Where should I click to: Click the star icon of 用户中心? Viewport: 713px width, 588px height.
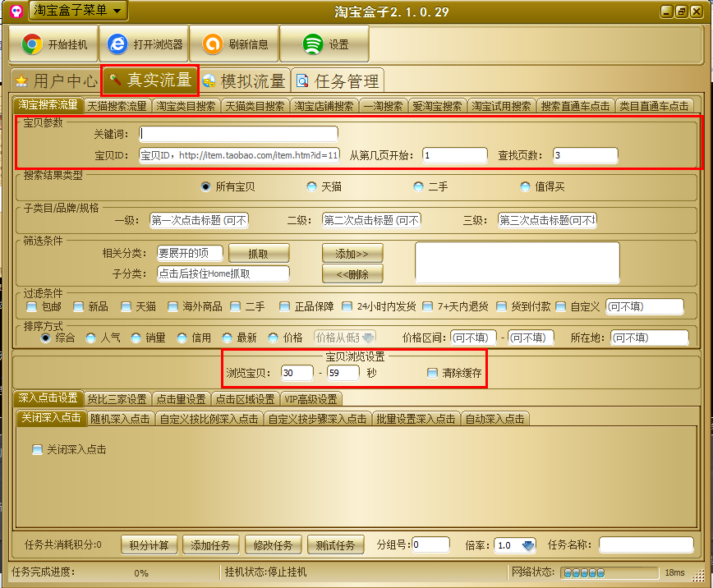point(21,81)
